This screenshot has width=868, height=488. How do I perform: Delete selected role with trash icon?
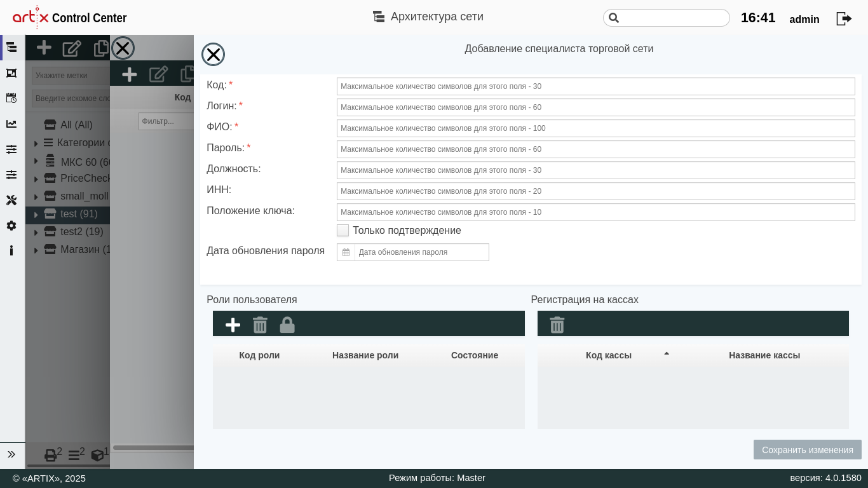tap(260, 325)
